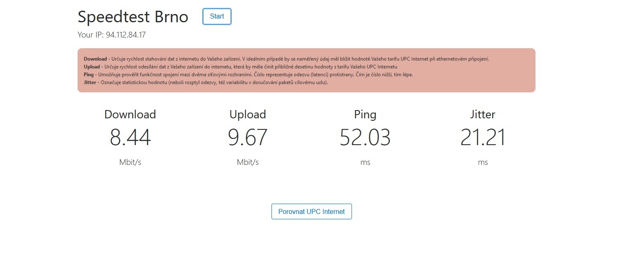This screenshot has height=256, width=644.
Task: Click the Upload column label
Action: click(x=248, y=114)
